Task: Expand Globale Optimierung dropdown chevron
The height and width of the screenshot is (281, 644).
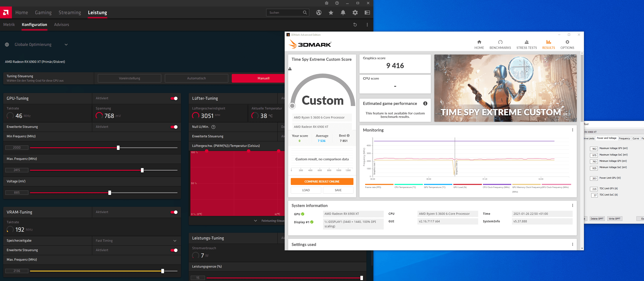Action: pyautogui.click(x=66, y=45)
